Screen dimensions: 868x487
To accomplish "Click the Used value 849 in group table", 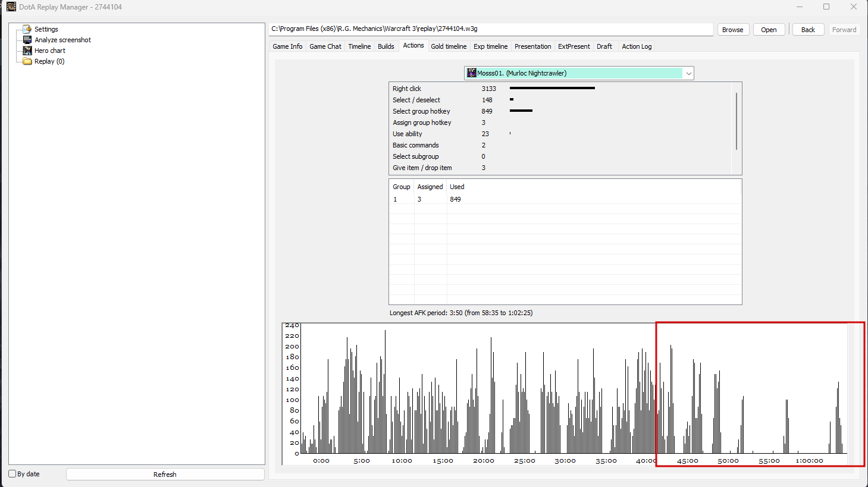I will pos(455,199).
